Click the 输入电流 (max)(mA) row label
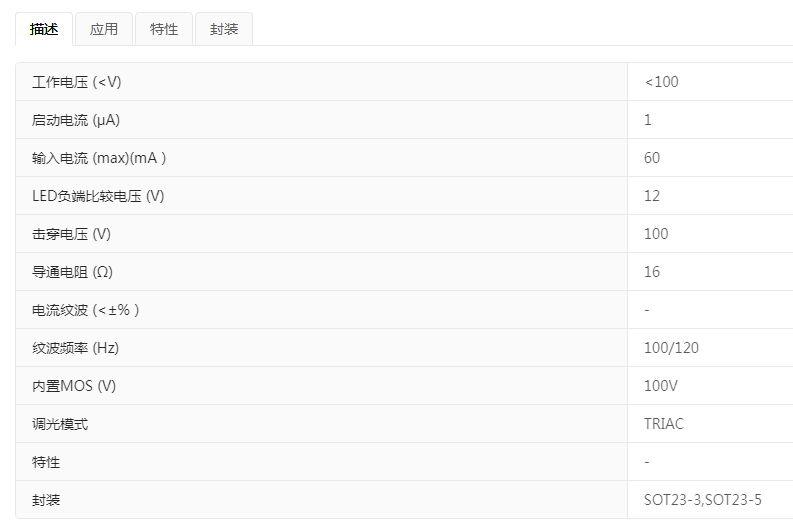This screenshot has width=793, height=522. [x=99, y=158]
